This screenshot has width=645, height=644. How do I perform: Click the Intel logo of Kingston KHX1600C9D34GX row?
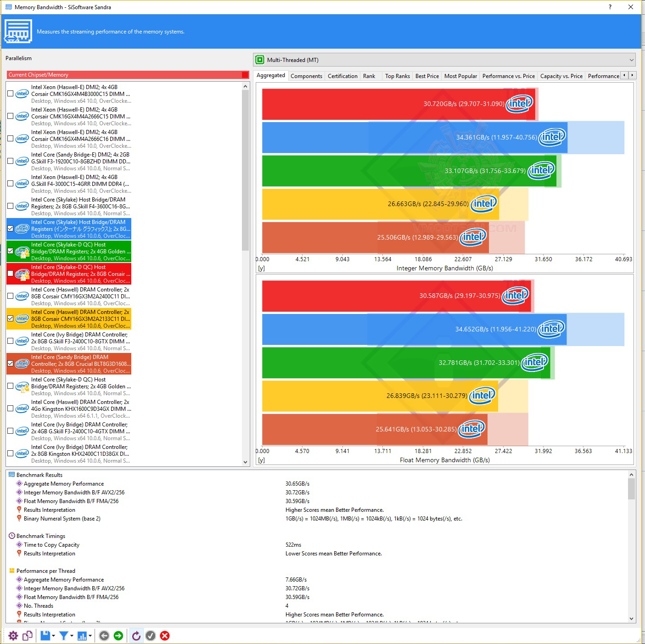(22, 409)
